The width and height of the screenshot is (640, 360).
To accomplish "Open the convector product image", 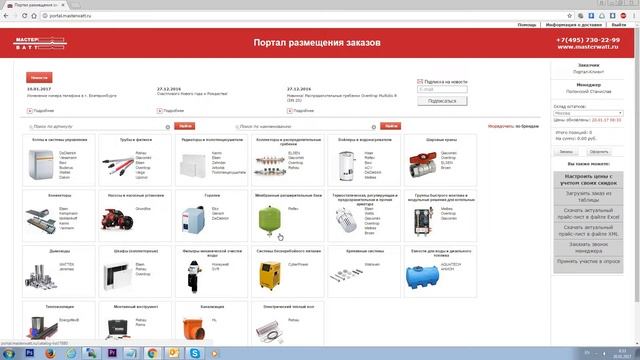I will click(x=40, y=221).
